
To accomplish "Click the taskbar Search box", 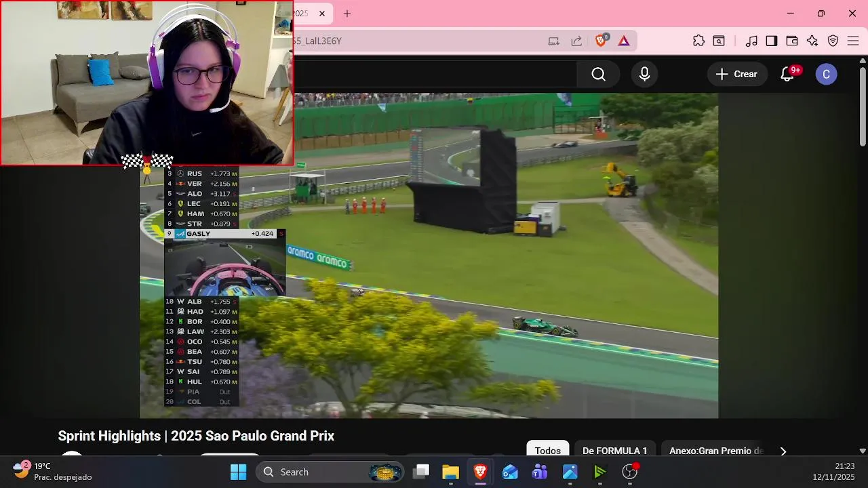I will point(330,472).
